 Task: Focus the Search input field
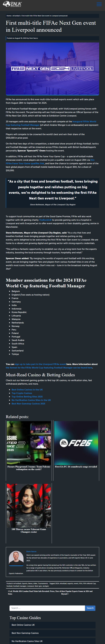47,608
